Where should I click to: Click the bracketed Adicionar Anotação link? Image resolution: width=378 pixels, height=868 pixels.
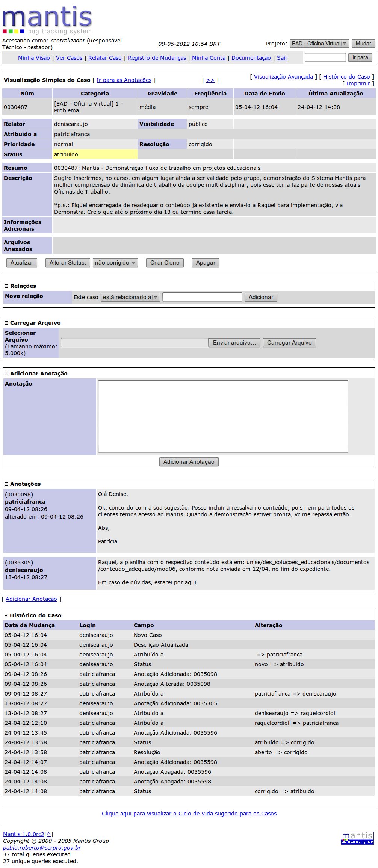pyautogui.click(x=31, y=599)
